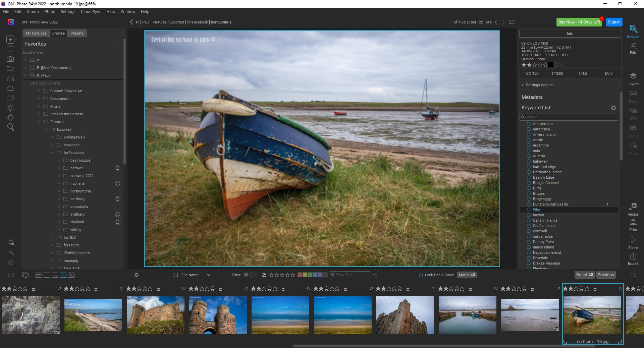644x348 pixels.
Task: Open the File Name sort dropdown
Action: [x=208, y=275]
